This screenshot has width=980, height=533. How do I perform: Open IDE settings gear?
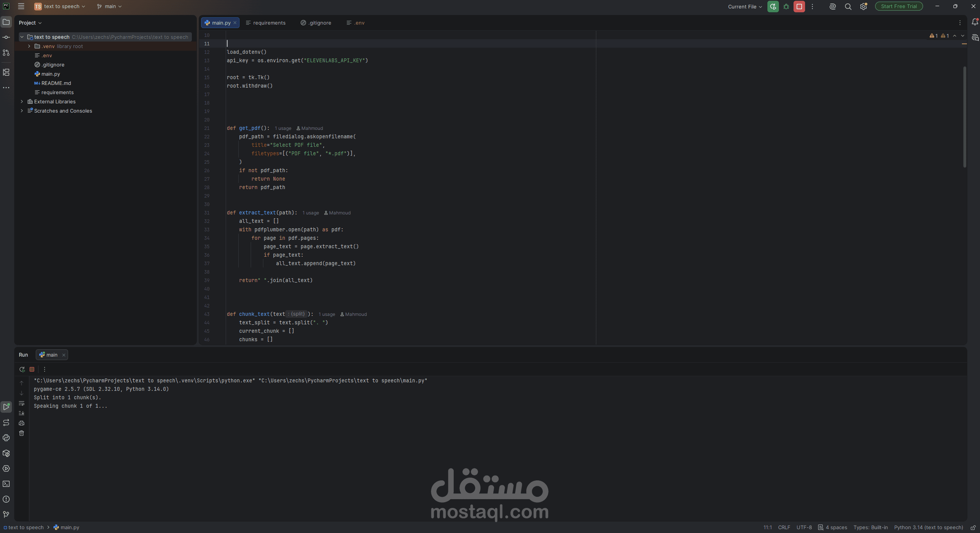click(x=864, y=7)
